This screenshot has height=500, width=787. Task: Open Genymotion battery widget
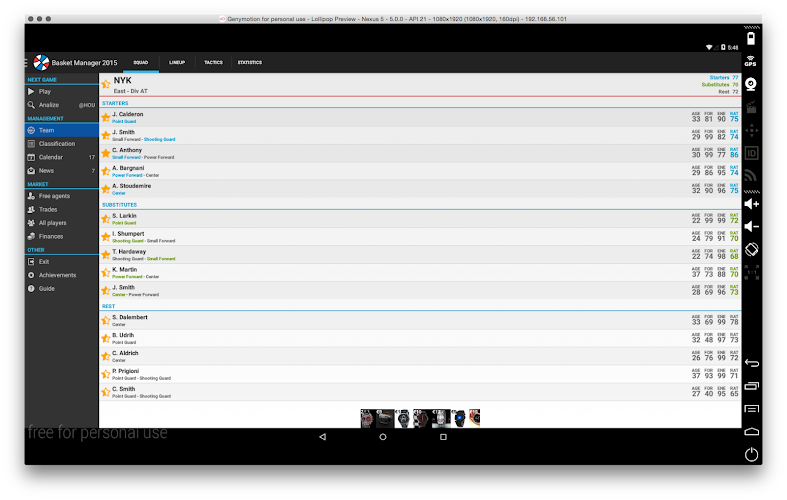(x=751, y=39)
